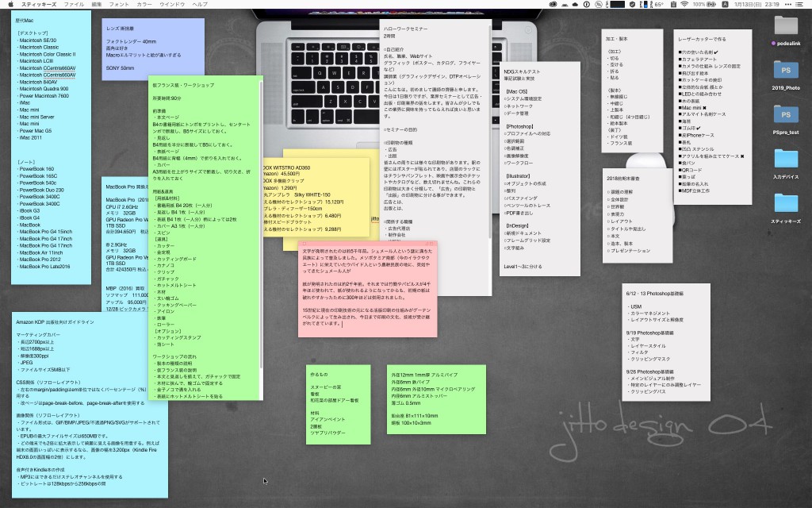The height and width of the screenshot is (508, 812).
Task: Select the スティッキーズ folder on desktop
Action: pyautogui.click(x=786, y=209)
